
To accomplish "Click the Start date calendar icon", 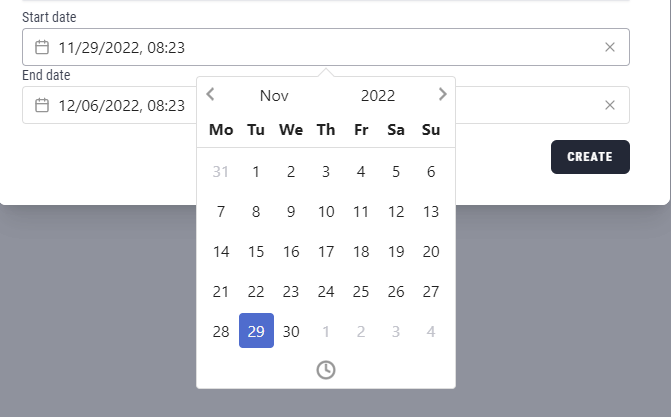I will [x=42, y=47].
